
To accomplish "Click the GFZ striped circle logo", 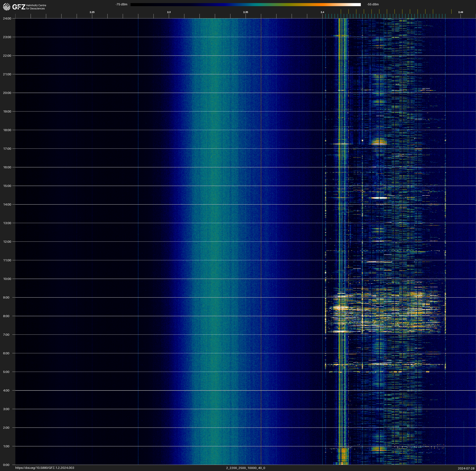I will (x=7, y=7).
